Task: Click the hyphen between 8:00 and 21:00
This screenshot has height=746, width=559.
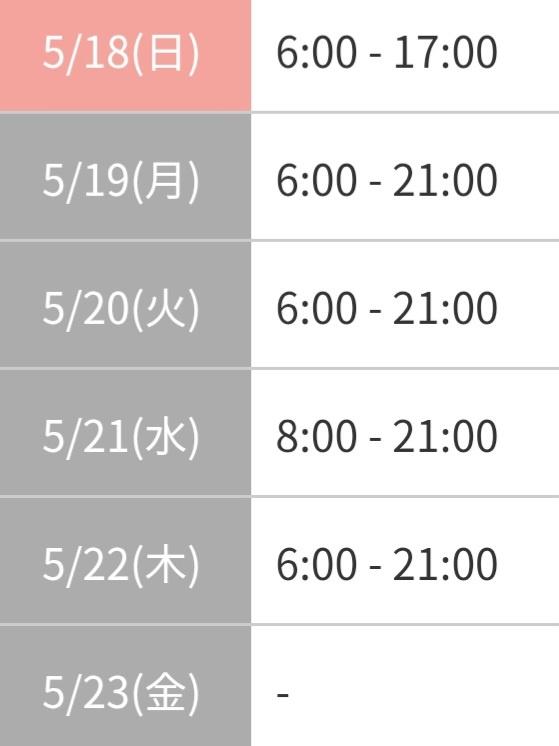Action: (375, 439)
